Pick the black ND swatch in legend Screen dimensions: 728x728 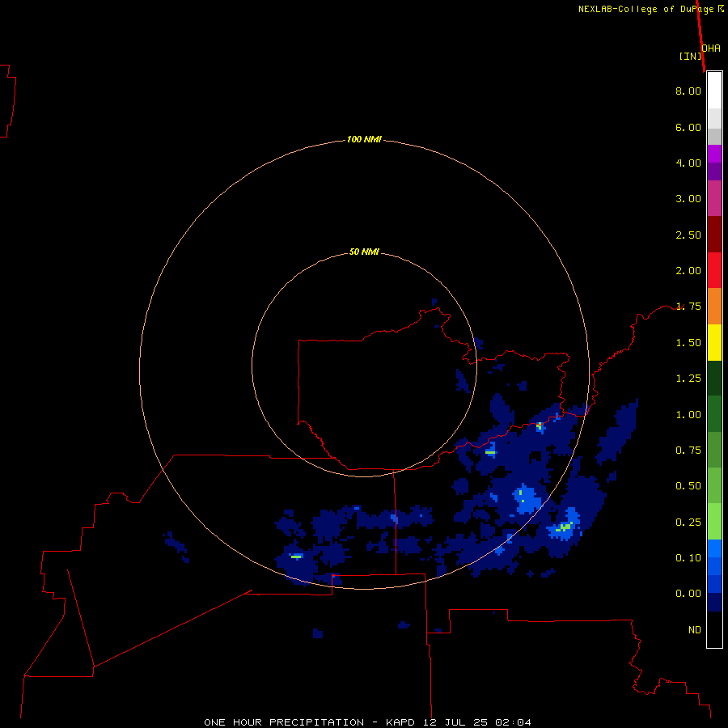[714, 629]
